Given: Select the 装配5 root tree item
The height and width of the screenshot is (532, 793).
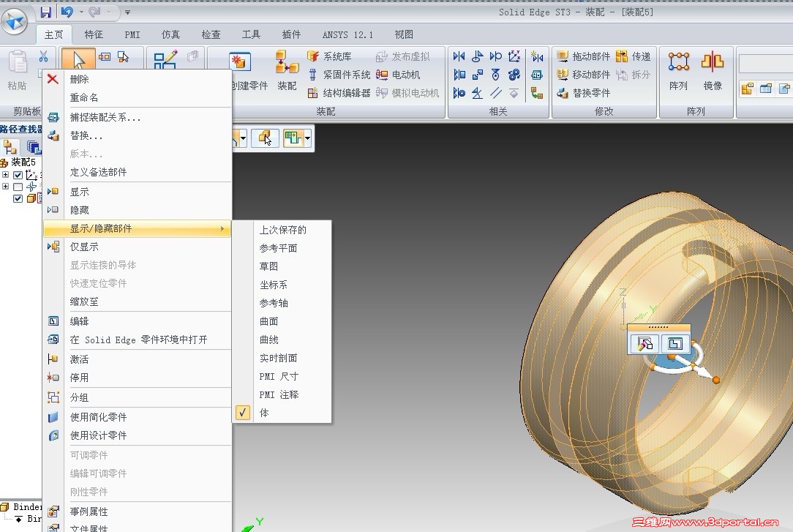Looking at the screenshot, I should [x=18, y=162].
